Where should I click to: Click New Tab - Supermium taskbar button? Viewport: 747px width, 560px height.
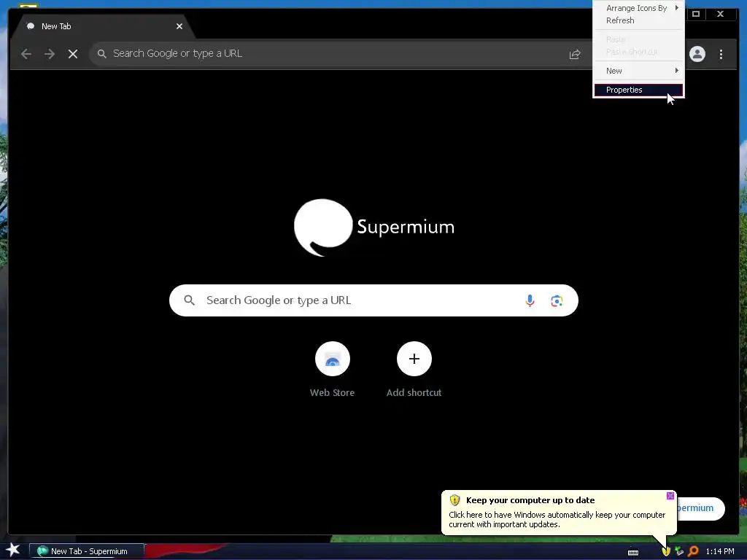87,551
